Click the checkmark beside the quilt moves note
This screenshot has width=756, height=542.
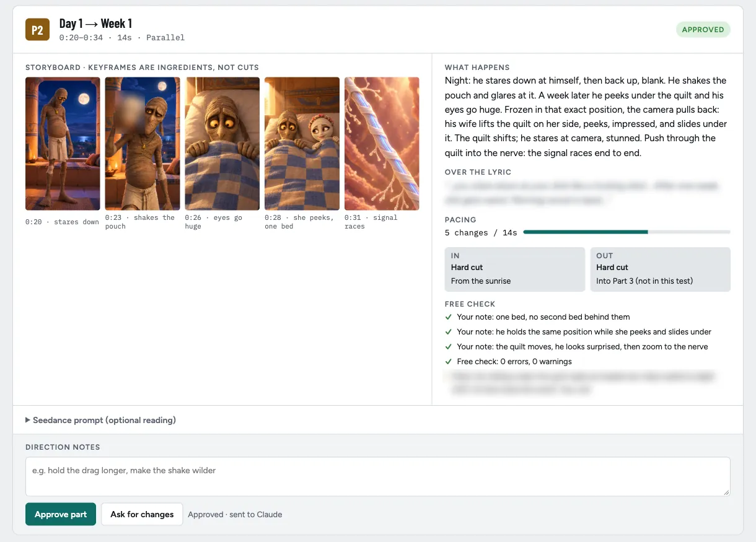(449, 347)
